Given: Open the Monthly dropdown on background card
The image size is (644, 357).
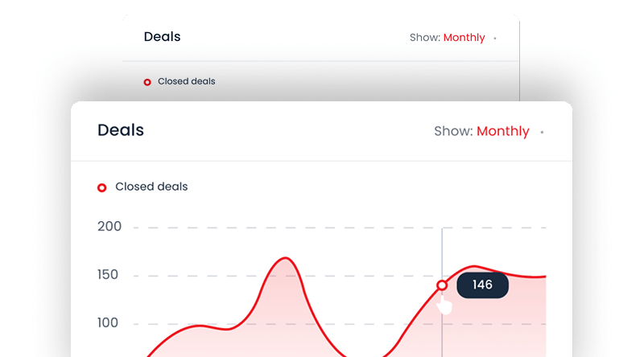Looking at the screenshot, I should 464,38.
